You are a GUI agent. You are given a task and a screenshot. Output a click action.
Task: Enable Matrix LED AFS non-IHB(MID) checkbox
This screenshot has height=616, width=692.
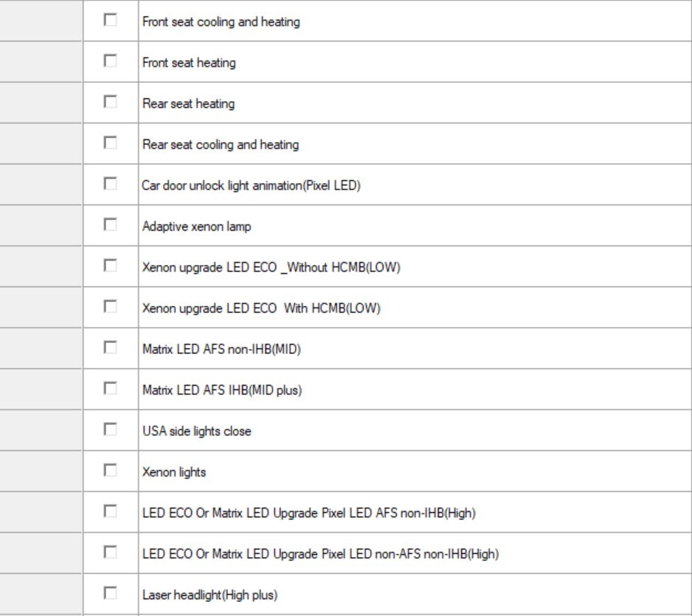click(x=111, y=348)
